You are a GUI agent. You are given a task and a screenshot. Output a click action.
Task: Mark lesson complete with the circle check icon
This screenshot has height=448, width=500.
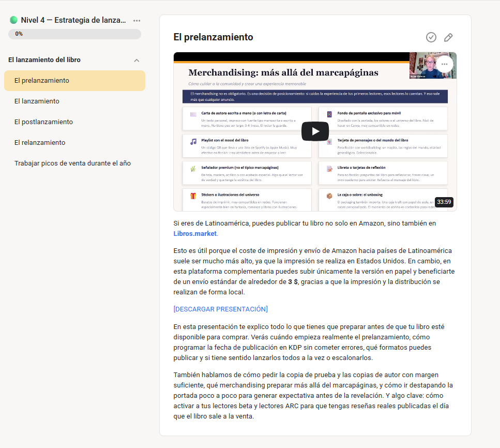click(431, 37)
